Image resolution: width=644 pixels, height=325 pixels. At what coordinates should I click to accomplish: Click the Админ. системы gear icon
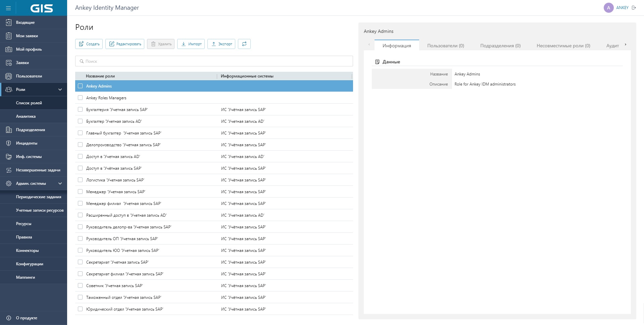pyautogui.click(x=9, y=183)
